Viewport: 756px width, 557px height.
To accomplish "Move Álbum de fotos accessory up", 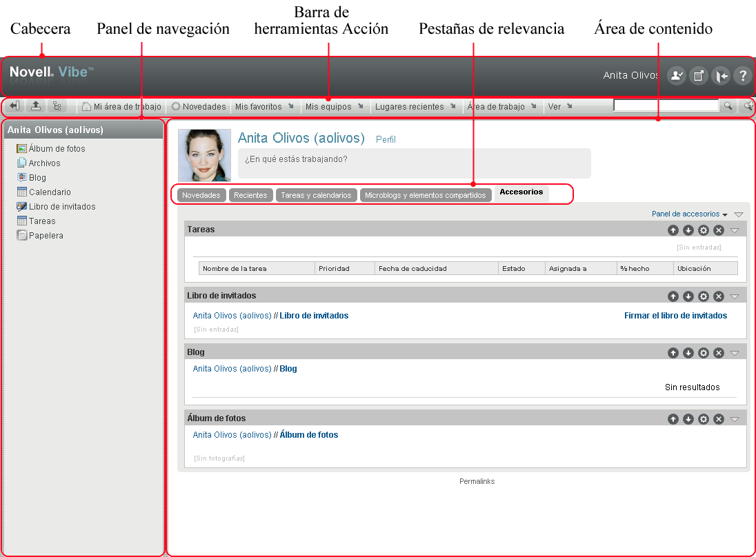I will (673, 419).
